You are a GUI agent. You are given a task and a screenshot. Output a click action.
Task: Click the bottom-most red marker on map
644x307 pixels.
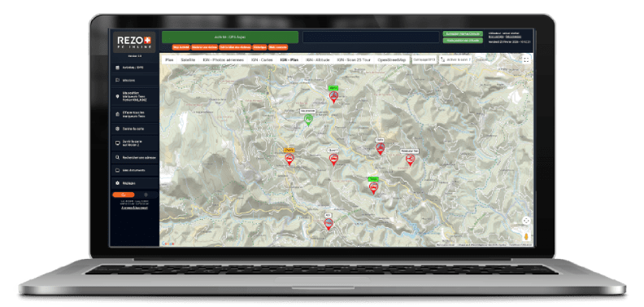(329, 224)
